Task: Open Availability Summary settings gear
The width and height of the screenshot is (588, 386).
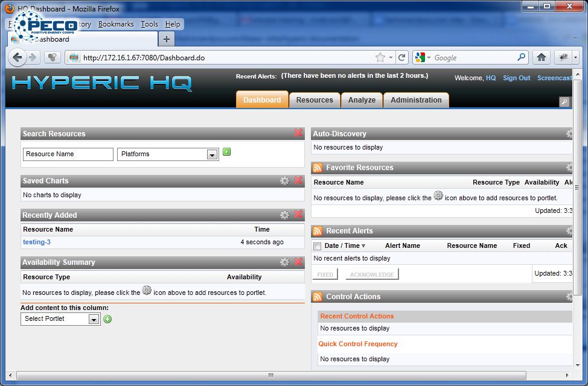Action: tap(284, 262)
